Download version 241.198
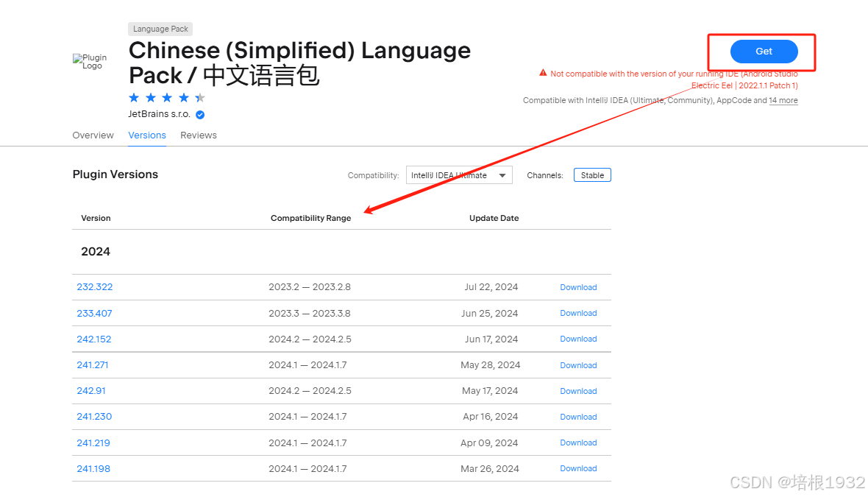868x497 pixels. [578, 469]
